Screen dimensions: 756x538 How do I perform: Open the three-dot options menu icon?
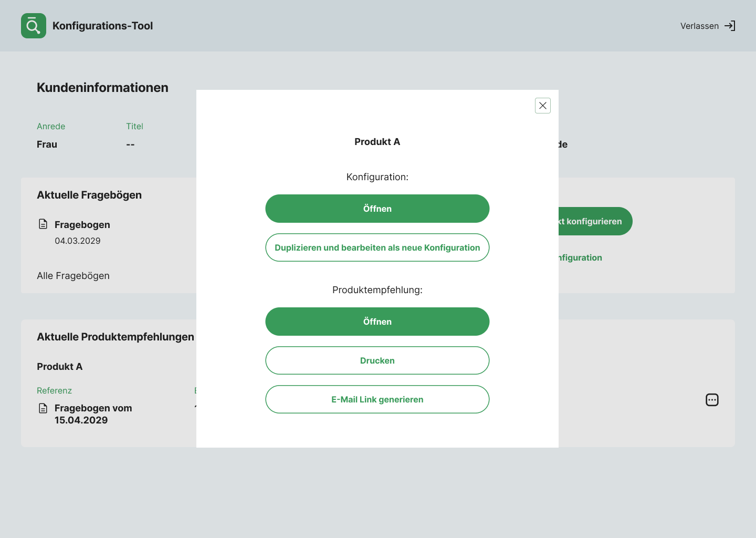tap(712, 400)
